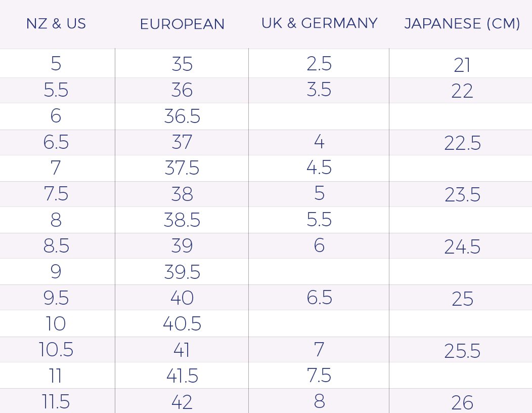Select NZ & US size 10.5

(x=56, y=350)
